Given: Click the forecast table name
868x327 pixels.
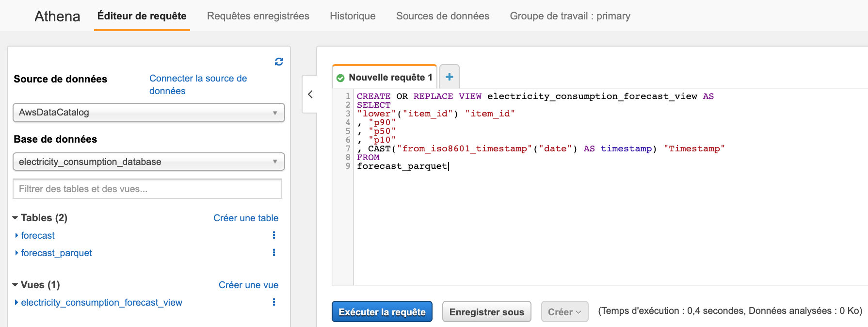Looking at the screenshot, I should 38,235.
